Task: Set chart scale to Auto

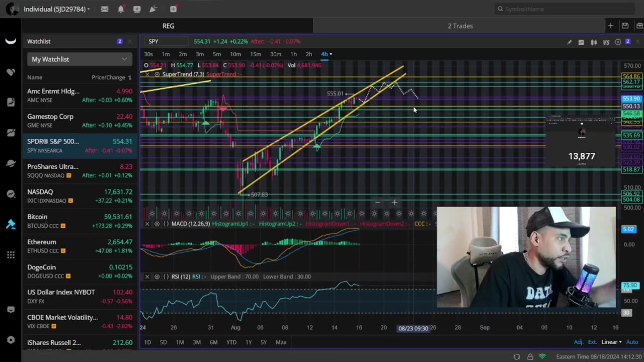Action: click(x=631, y=342)
